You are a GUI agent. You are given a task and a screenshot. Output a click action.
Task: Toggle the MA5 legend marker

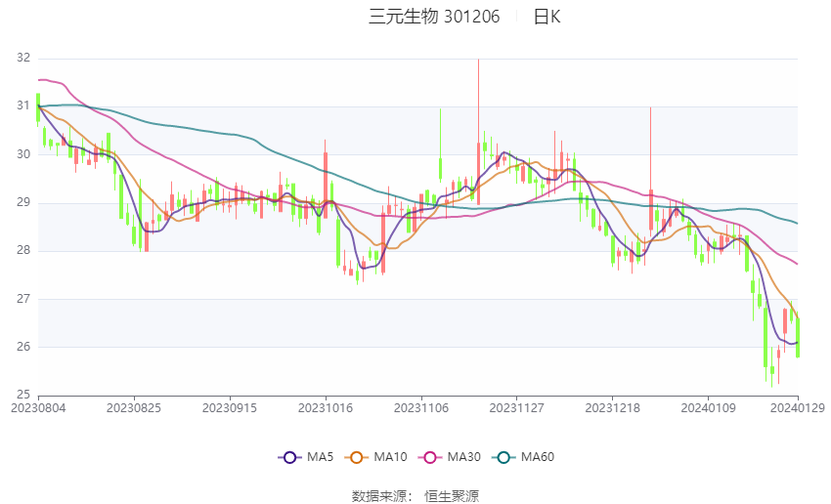pyautogui.click(x=289, y=457)
